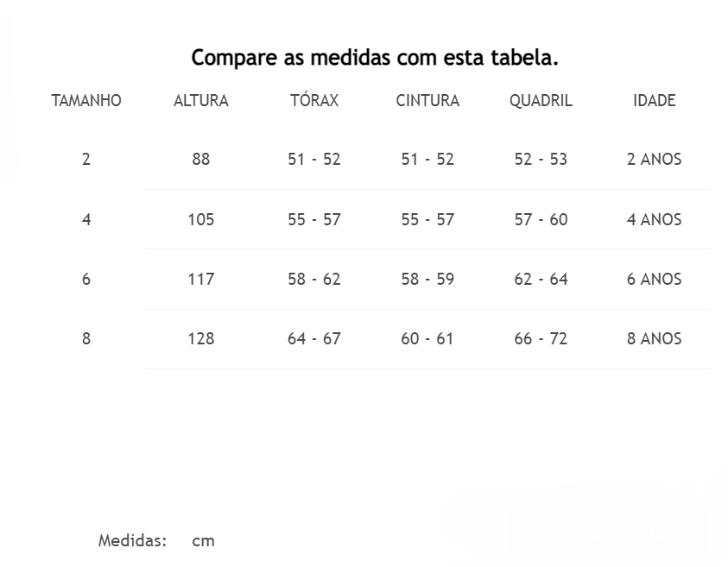Select size 4 in the TAMANHO column
728x567 pixels.
pyautogui.click(x=85, y=219)
